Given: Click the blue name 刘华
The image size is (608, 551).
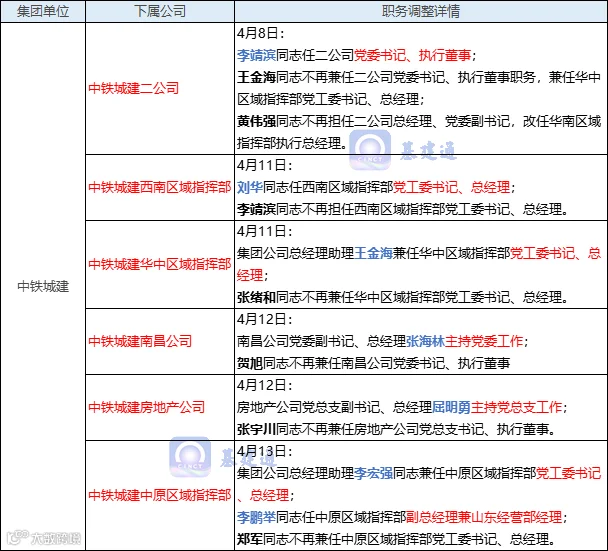Looking at the screenshot, I should (250, 188).
